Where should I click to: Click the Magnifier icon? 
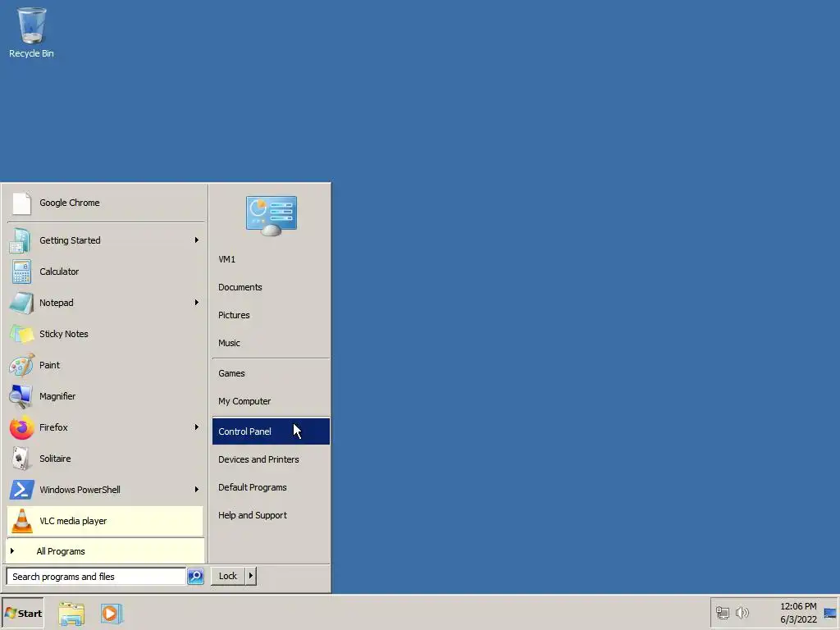[21, 396]
